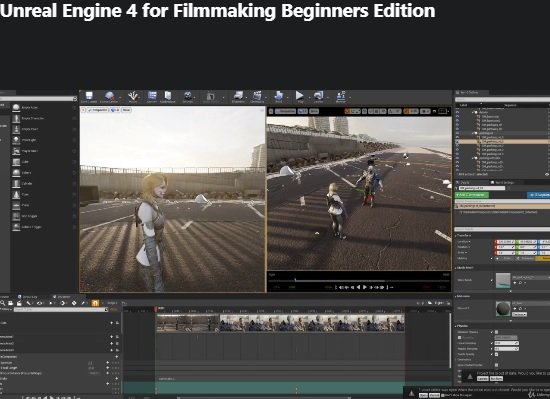Open the Show dropdown in the left viewport
550x399 pixels.
126,110
